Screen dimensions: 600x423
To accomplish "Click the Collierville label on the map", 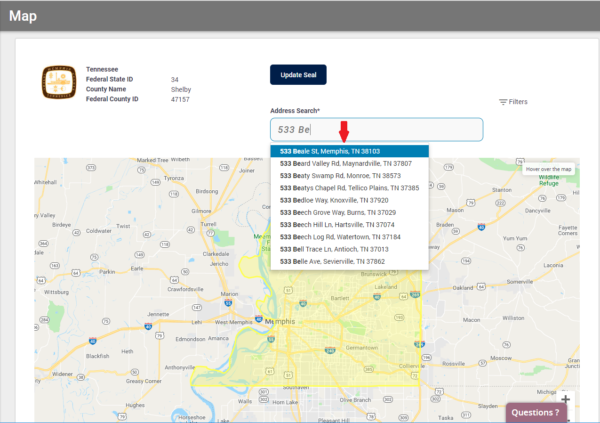I will [412, 366].
